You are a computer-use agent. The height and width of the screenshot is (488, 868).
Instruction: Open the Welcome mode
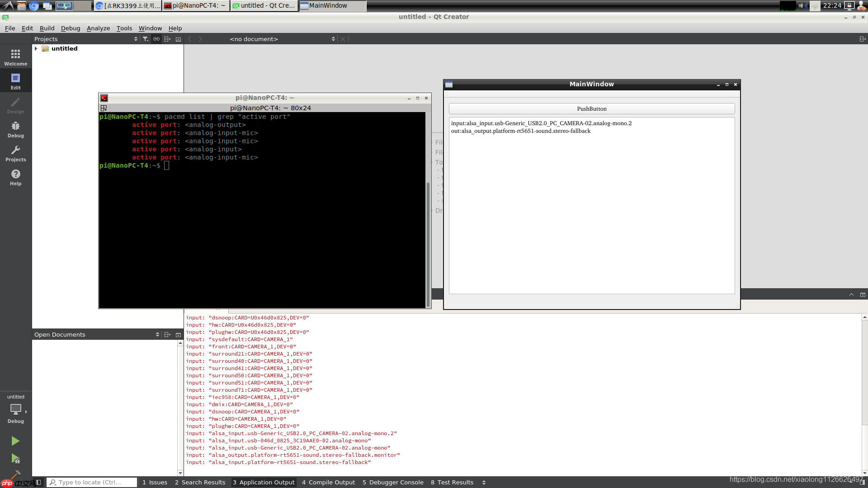coord(15,57)
